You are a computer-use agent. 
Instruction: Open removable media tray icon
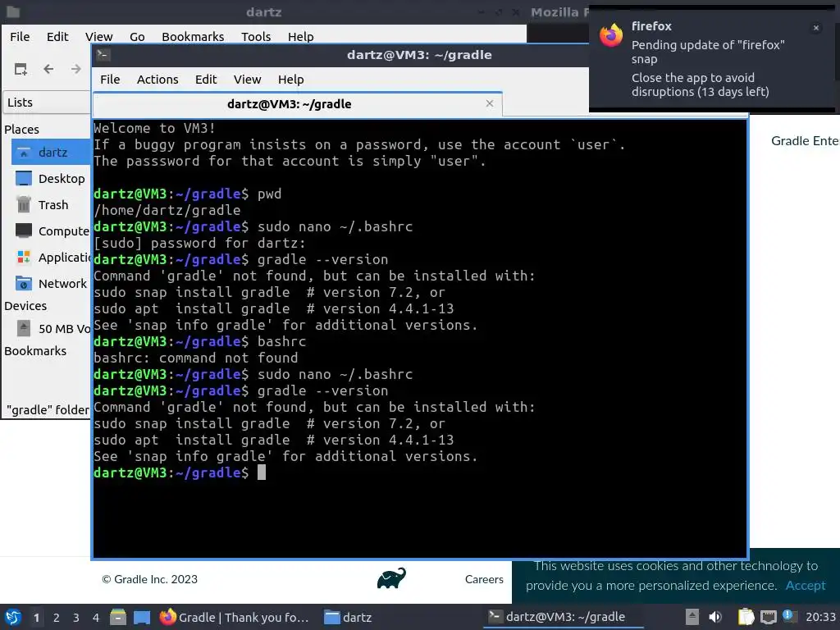(692, 617)
